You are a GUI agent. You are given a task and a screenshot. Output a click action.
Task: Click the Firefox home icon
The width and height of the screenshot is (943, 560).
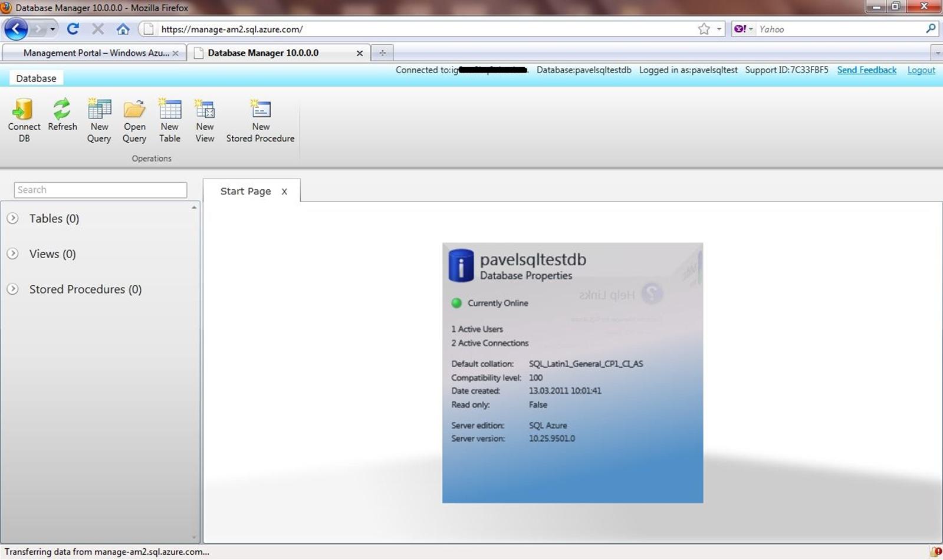click(x=123, y=29)
